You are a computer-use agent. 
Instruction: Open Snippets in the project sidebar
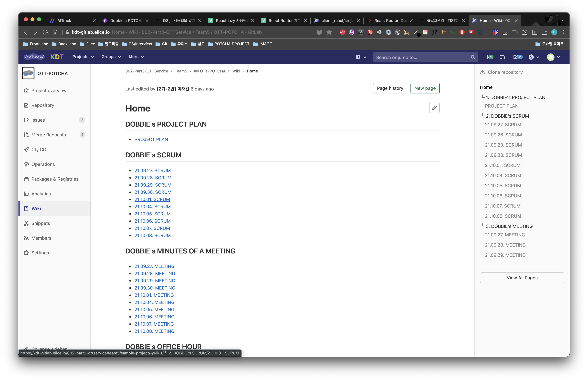41,223
